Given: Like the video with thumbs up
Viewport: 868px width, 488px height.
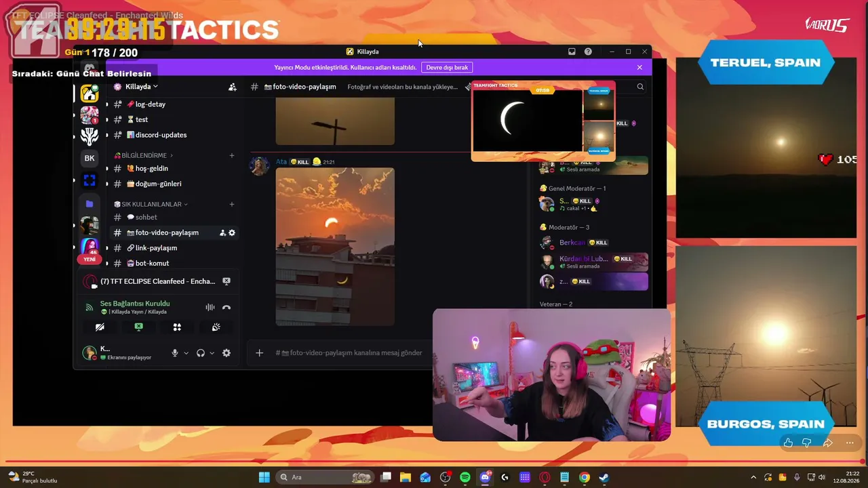Looking at the screenshot, I should click(x=788, y=443).
